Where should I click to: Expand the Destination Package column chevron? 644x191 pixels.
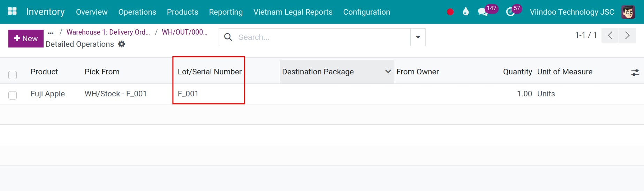(x=388, y=71)
